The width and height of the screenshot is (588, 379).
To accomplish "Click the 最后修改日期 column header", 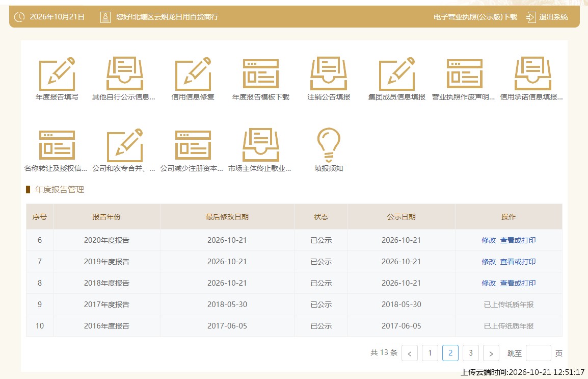I will pyautogui.click(x=227, y=217).
